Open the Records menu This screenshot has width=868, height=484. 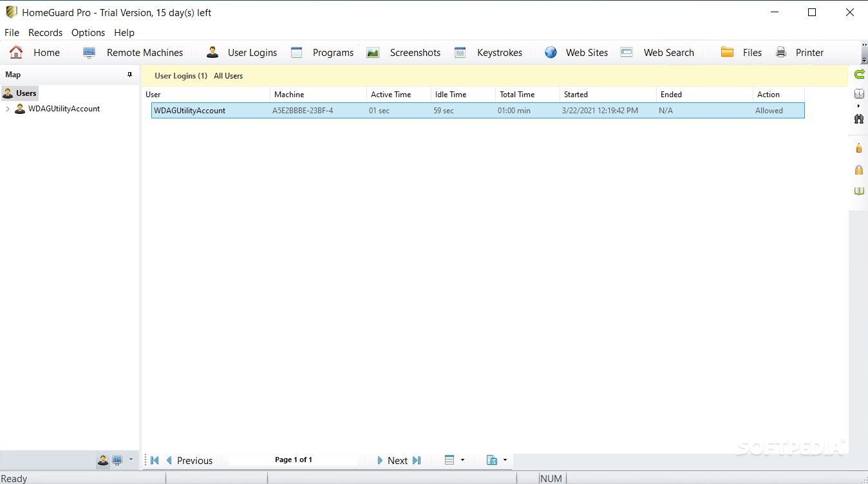[45, 32]
